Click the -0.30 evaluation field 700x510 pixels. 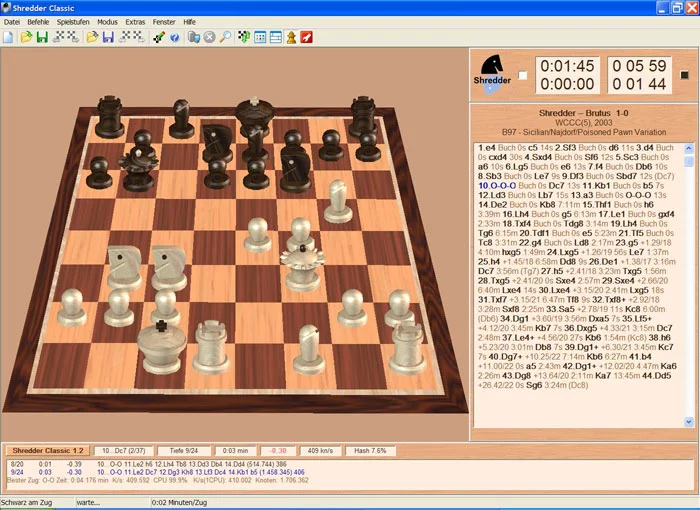(x=278, y=451)
